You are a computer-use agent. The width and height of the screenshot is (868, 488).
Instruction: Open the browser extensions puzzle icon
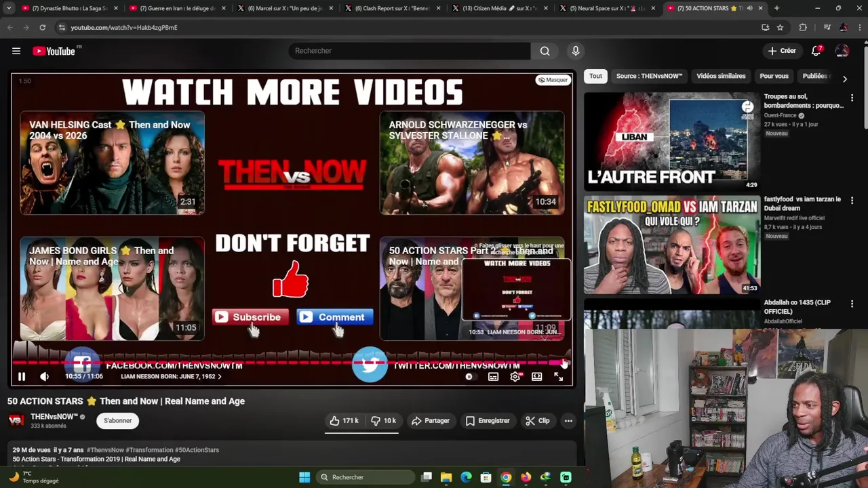click(803, 27)
